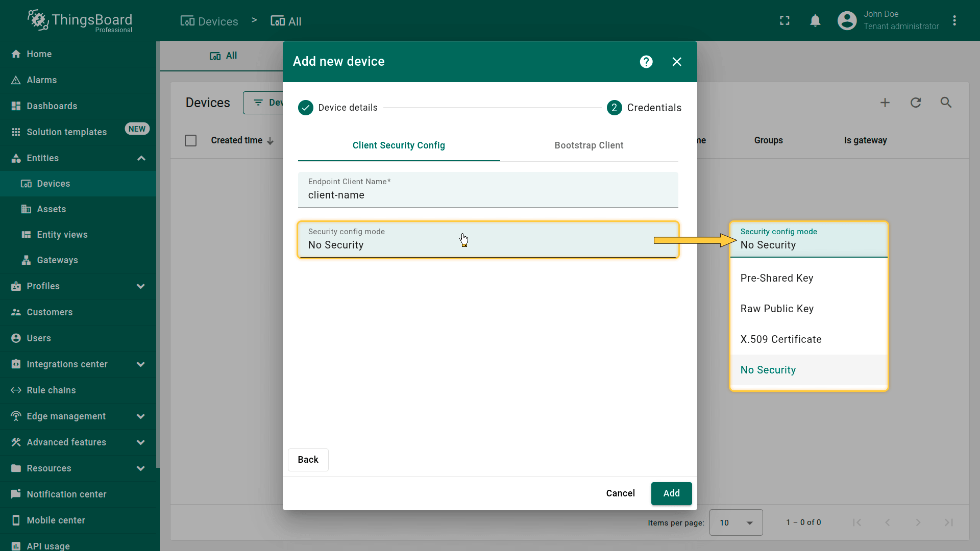Image resolution: width=980 pixels, height=551 pixels.
Task: Click the Back button
Action: point(308,460)
